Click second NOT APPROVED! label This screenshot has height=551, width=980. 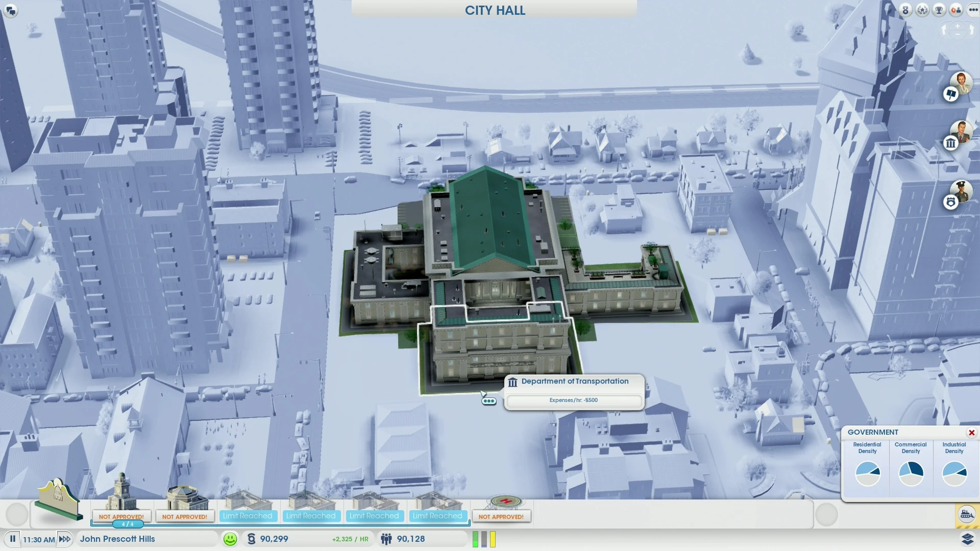click(x=185, y=517)
